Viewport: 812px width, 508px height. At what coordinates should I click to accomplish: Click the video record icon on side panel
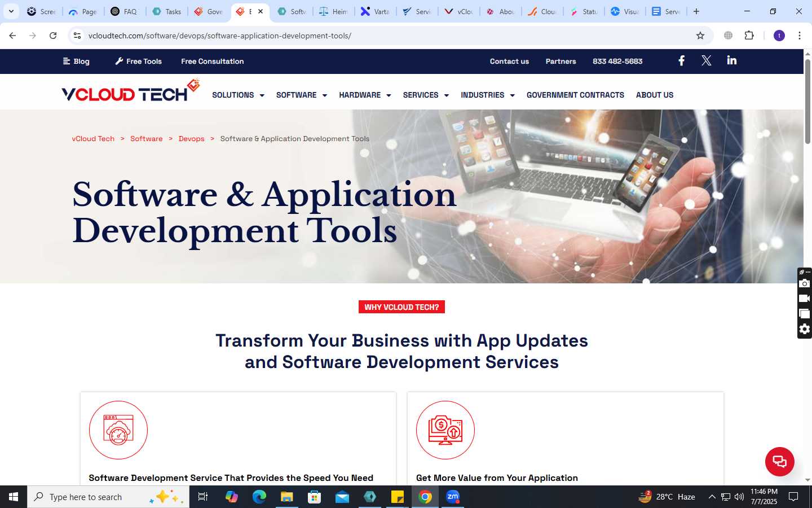click(805, 298)
